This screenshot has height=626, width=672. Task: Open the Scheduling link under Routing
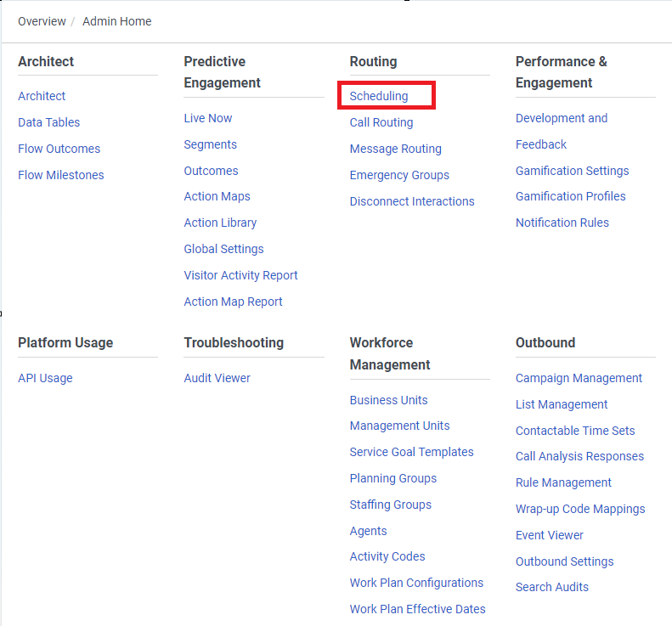coord(379,96)
